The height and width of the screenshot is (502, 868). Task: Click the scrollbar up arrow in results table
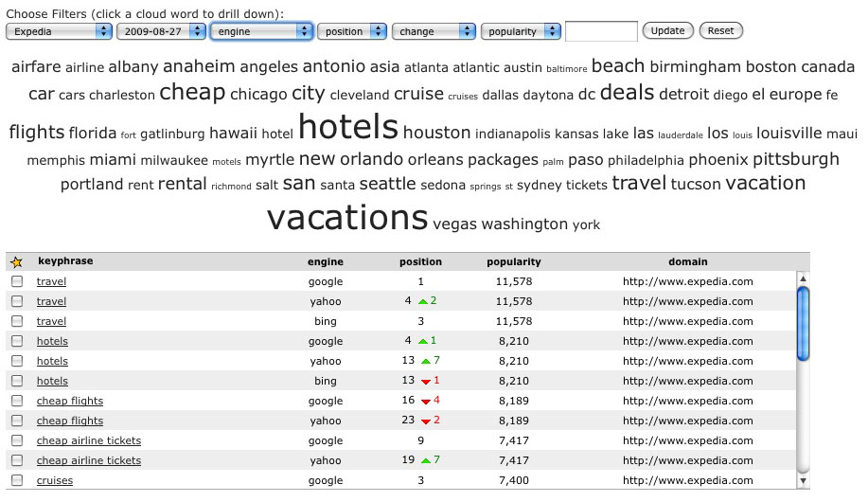click(x=803, y=278)
